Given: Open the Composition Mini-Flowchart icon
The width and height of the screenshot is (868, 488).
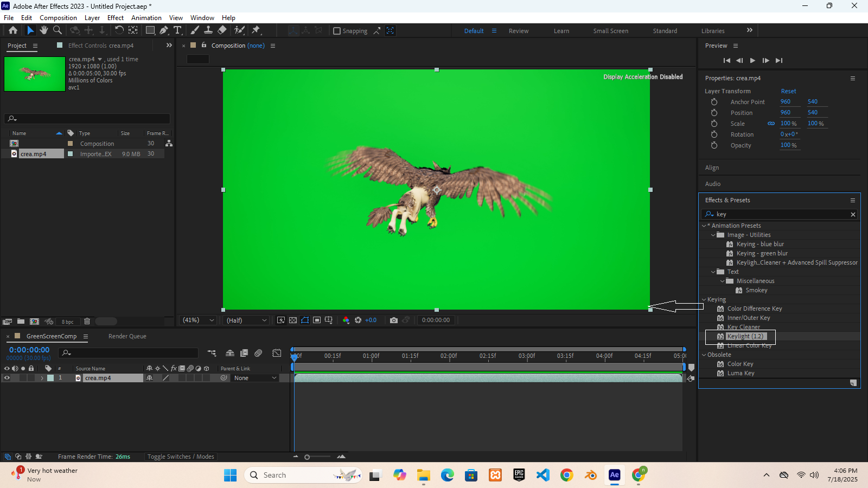Looking at the screenshot, I should [212, 353].
